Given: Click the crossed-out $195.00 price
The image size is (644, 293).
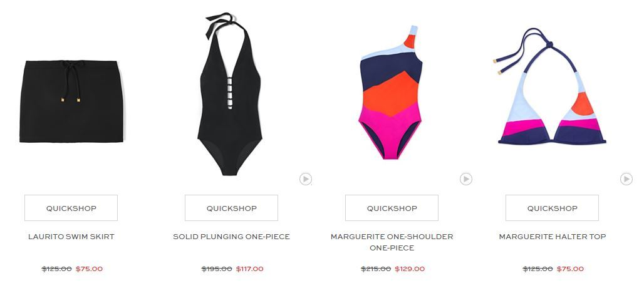Looking at the screenshot, I should [217, 269].
